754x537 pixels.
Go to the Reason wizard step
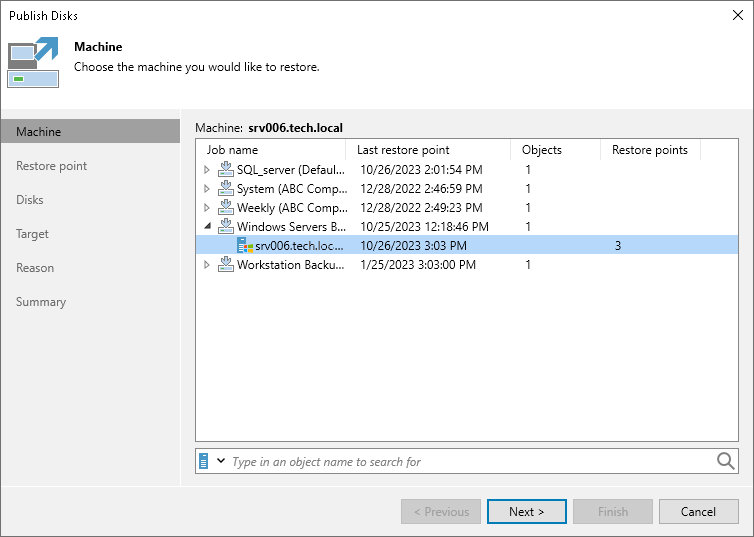click(35, 268)
